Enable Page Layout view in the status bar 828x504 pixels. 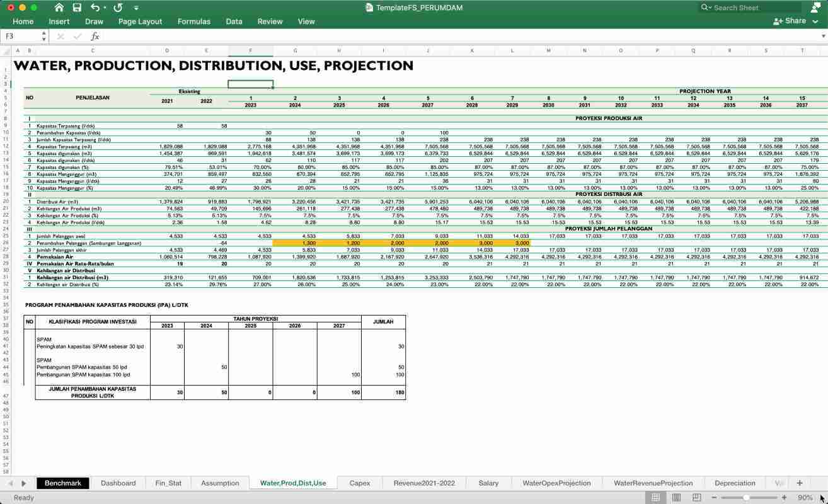(676, 497)
